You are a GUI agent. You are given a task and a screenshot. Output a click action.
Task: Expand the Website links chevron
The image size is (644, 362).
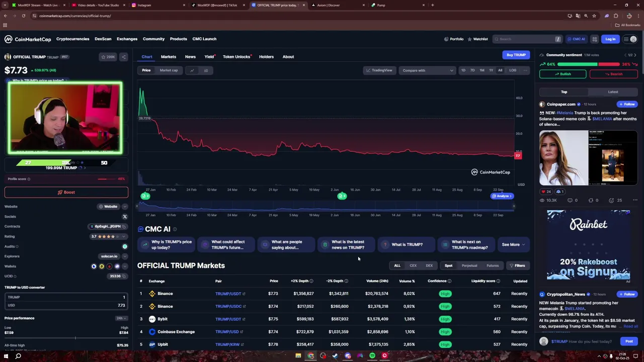(x=125, y=207)
